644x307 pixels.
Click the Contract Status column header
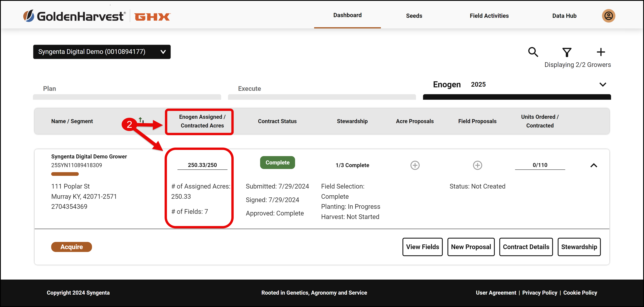pyautogui.click(x=277, y=121)
